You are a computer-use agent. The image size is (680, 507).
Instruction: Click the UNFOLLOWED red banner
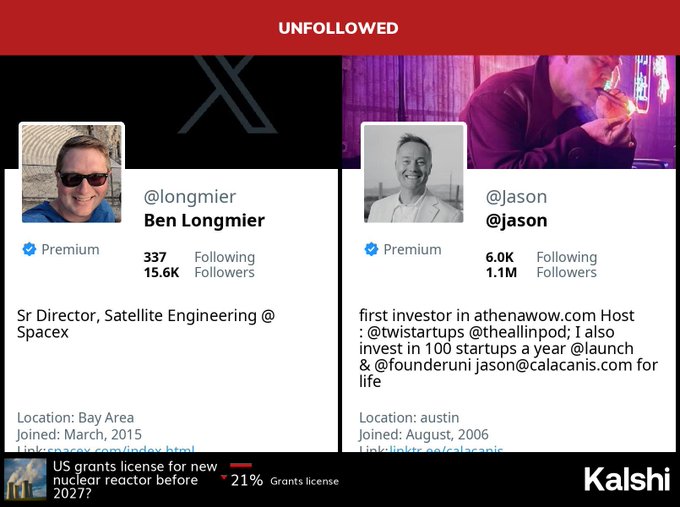click(x=339, y=28)
